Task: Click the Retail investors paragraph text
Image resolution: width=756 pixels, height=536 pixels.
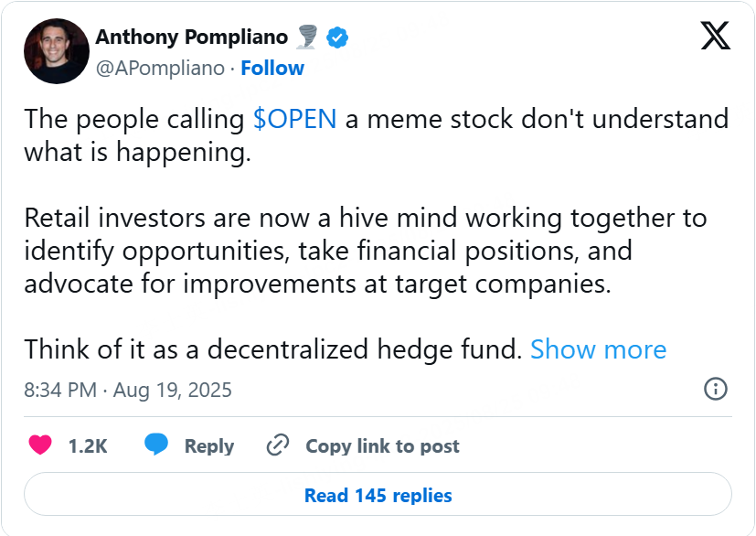Action: tap(366, 251)
